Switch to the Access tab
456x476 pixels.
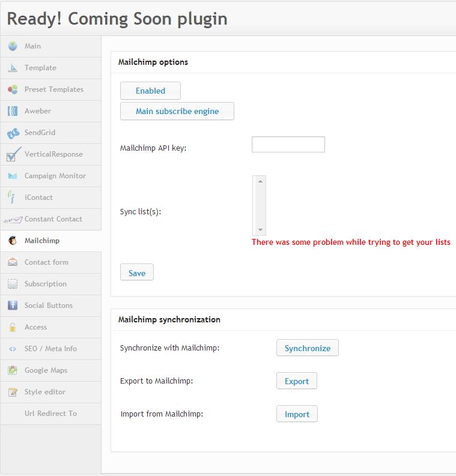50,327
